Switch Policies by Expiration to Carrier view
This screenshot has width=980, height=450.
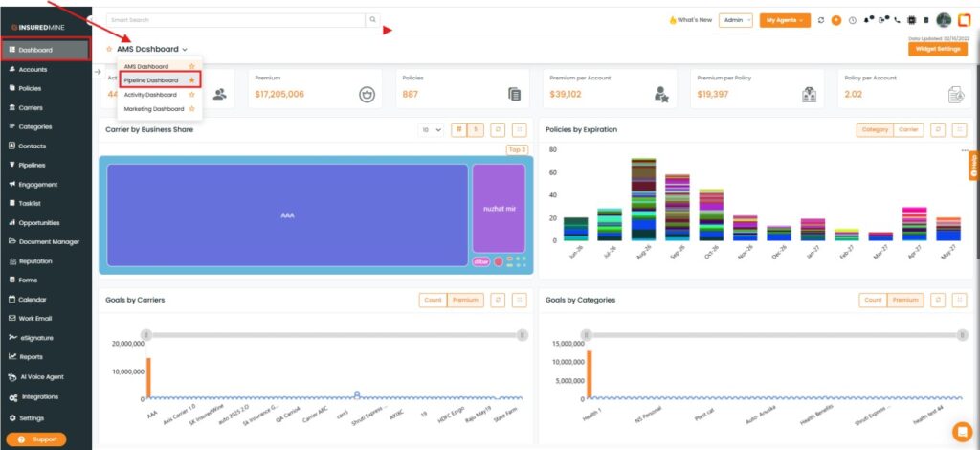[908, 129]
